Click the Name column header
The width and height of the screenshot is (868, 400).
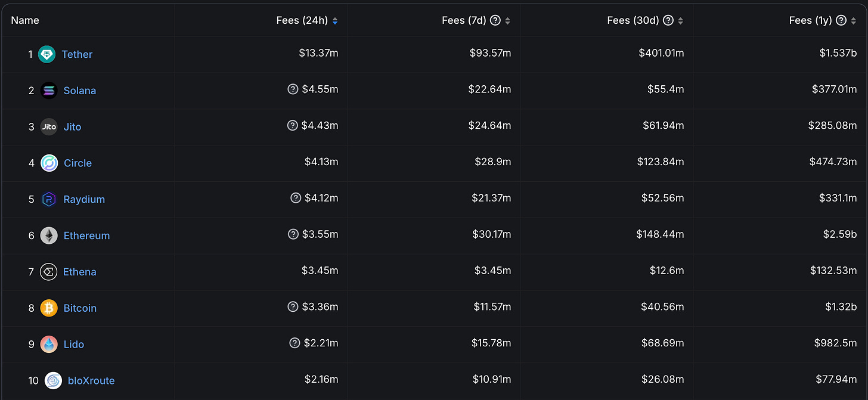click(25, 20)
